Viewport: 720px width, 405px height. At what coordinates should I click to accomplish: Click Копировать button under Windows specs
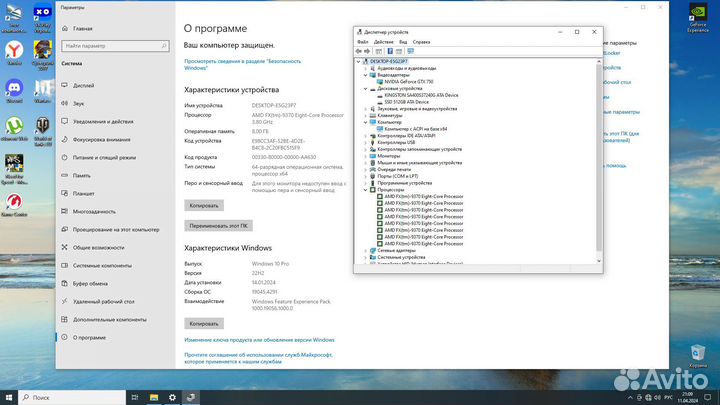204,324
